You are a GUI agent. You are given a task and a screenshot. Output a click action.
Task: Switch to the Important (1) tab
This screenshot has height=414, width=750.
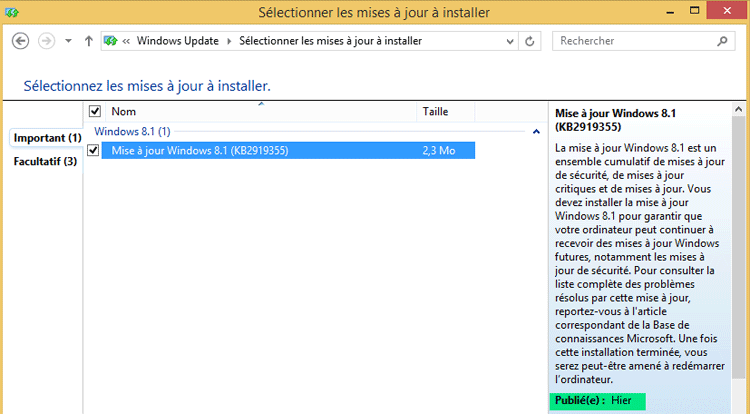[47, 137]
